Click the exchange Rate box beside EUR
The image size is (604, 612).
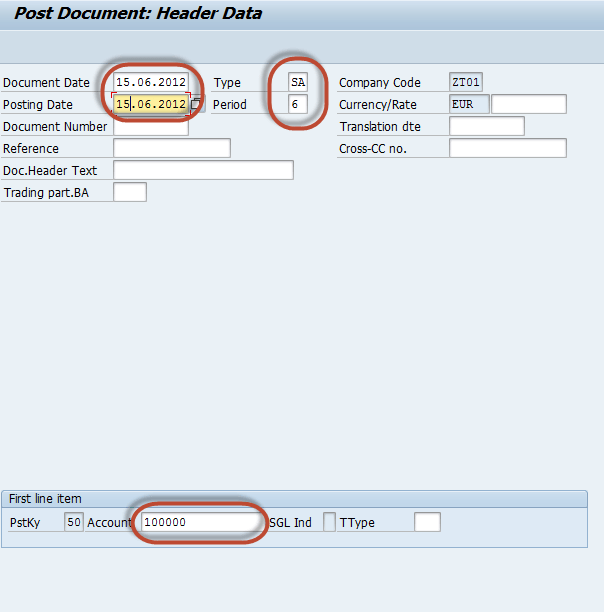tap(528, 104)
